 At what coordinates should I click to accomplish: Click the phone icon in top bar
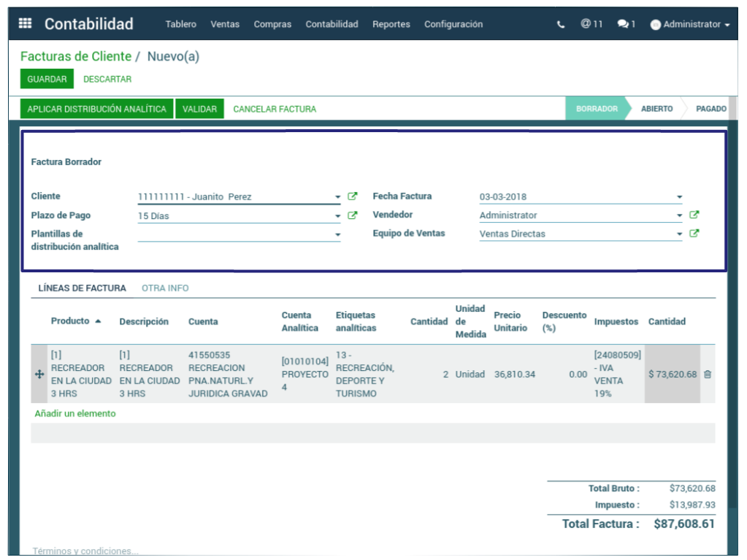coord(561,24)
